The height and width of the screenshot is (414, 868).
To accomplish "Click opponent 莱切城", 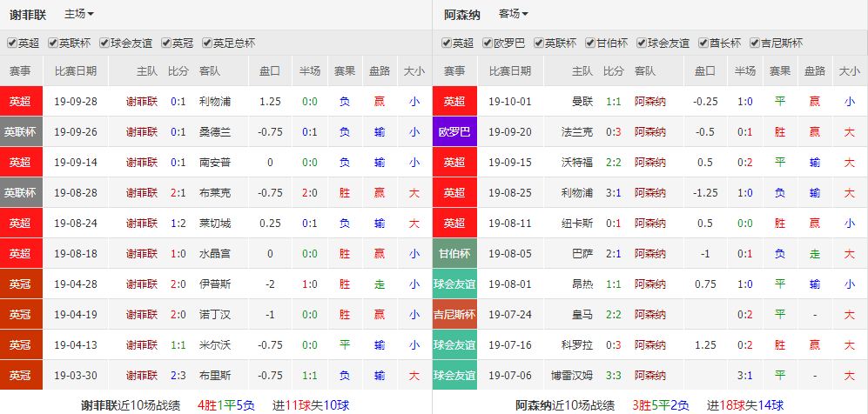I will click(x=215, y=224).
